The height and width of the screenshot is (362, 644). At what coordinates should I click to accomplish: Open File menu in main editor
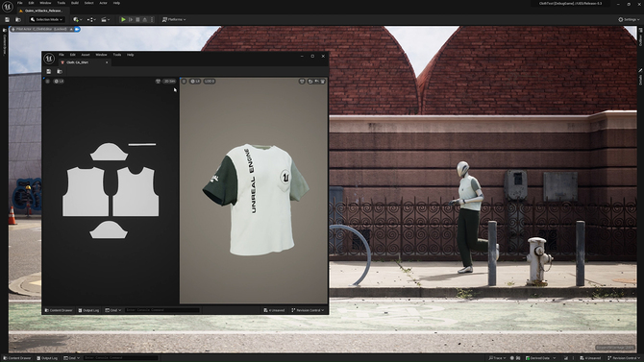20,3
